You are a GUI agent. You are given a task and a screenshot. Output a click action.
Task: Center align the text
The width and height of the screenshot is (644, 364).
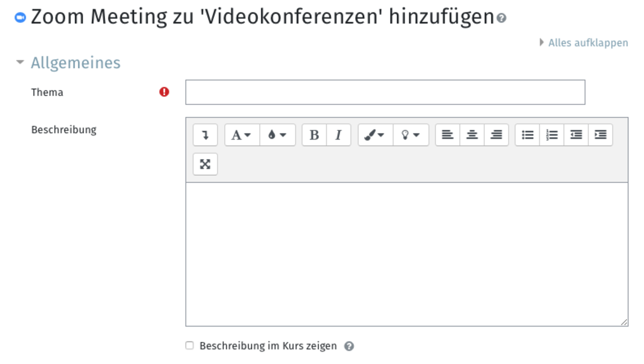pyautogui.click(x=472, y=135)
